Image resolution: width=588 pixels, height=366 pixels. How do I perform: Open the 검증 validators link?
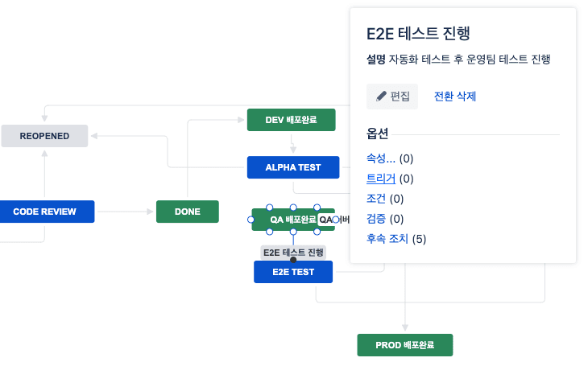click(376, 219)
